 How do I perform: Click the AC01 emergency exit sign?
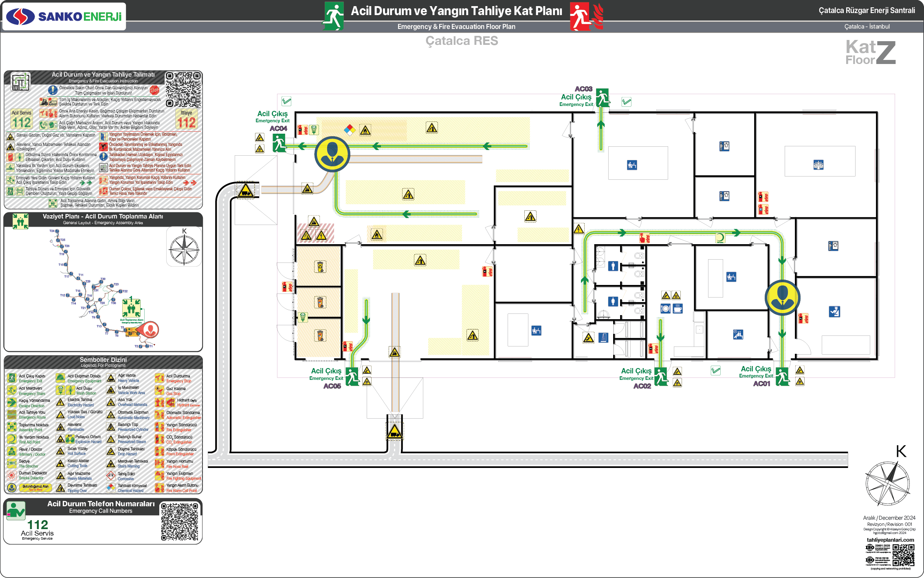click(782, 376)
